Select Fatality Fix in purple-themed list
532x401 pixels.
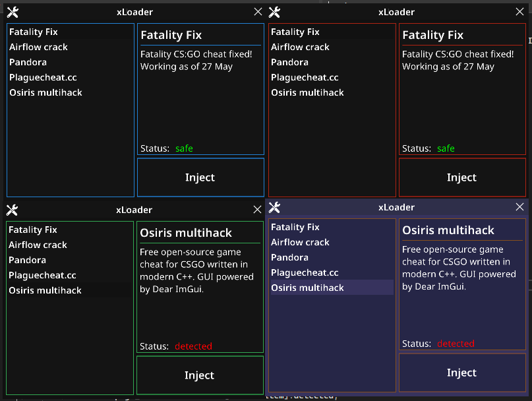[x=332, y=227]
